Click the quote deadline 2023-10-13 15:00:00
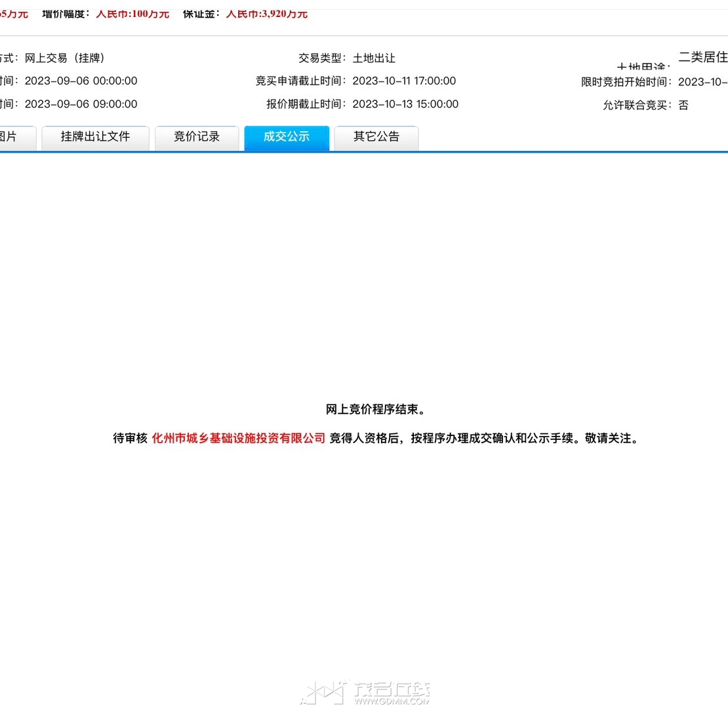Screen dimensions: 728x708 405,104
